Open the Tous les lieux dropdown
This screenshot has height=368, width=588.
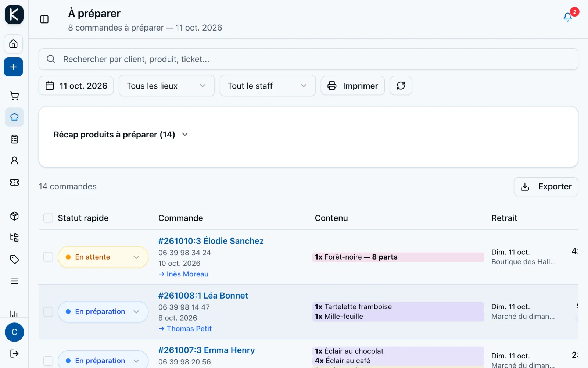click(x=166, y=86)
